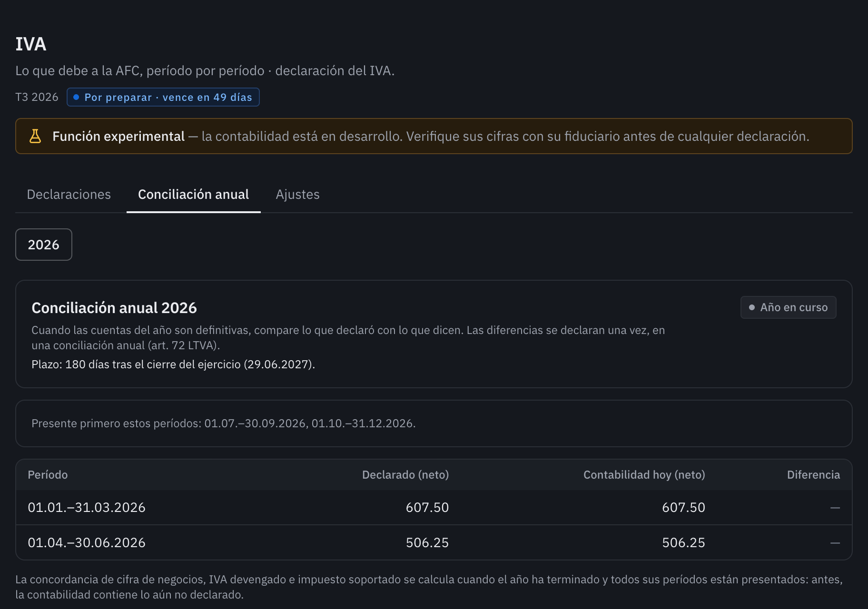Click the Declarado value 506.25
868x609 pixels.
coord(427,542)
